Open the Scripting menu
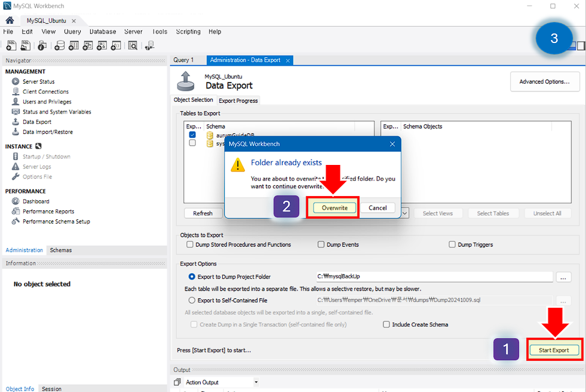The image size is (586, 392). (188, 32)
